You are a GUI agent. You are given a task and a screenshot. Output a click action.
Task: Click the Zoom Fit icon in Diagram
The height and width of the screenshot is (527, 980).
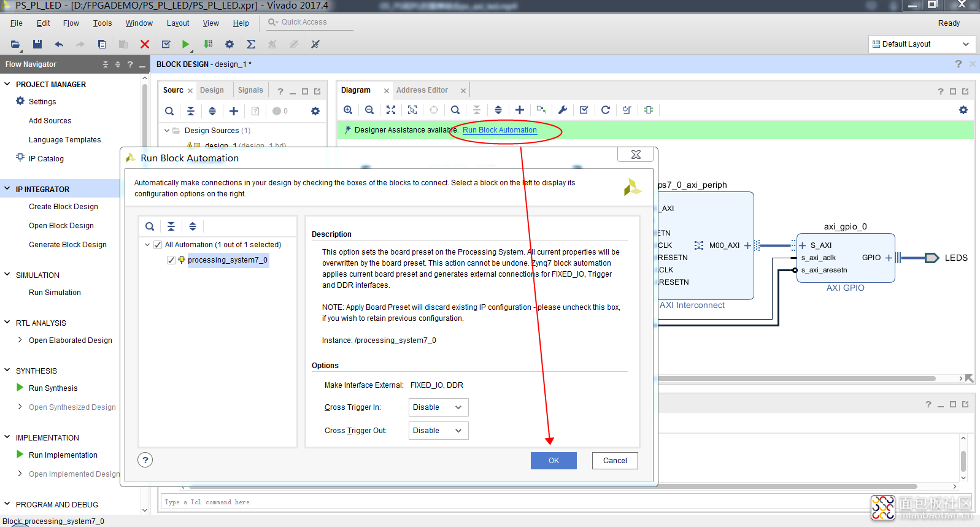coord(391,110)
